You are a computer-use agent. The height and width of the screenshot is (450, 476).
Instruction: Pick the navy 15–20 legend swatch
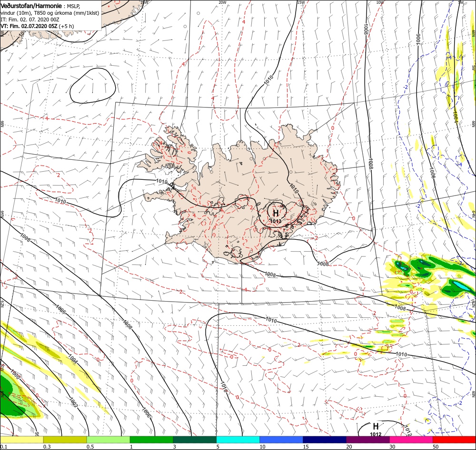(325, 440)
